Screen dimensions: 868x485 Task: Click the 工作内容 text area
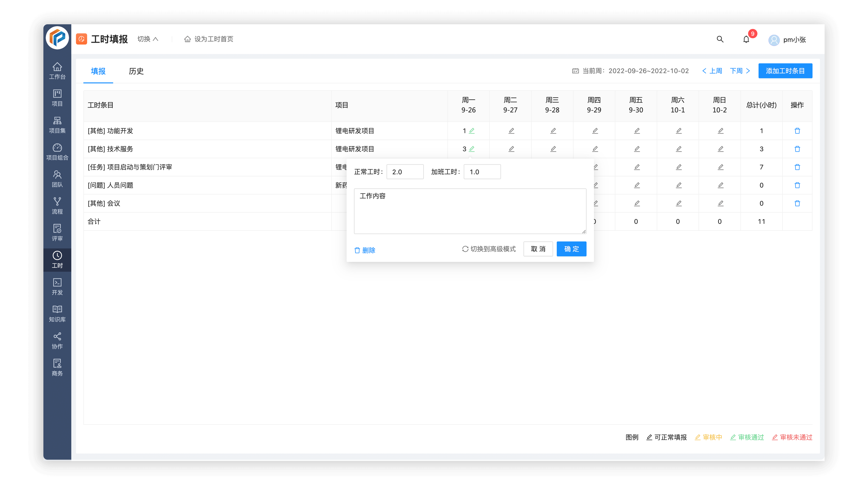tap(470, 211)
